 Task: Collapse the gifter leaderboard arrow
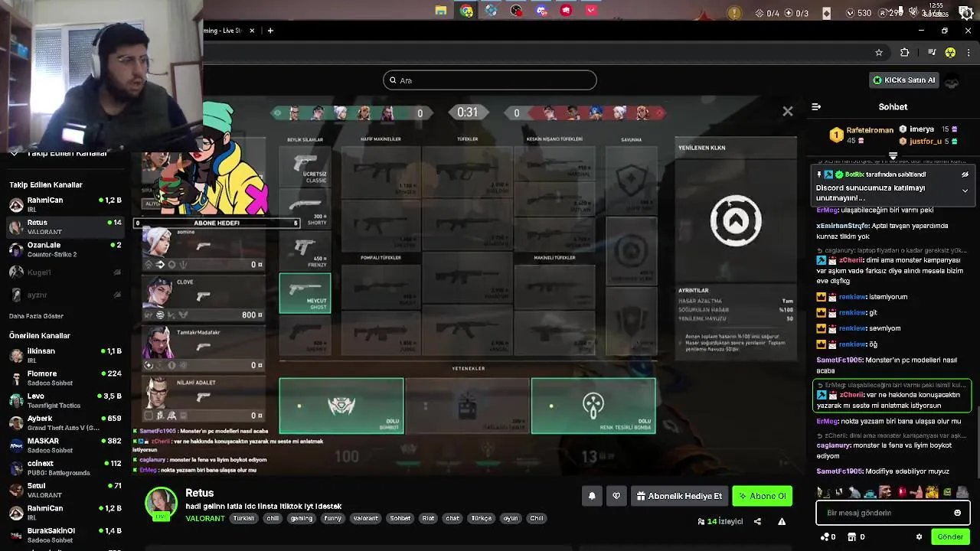point(893,156)
